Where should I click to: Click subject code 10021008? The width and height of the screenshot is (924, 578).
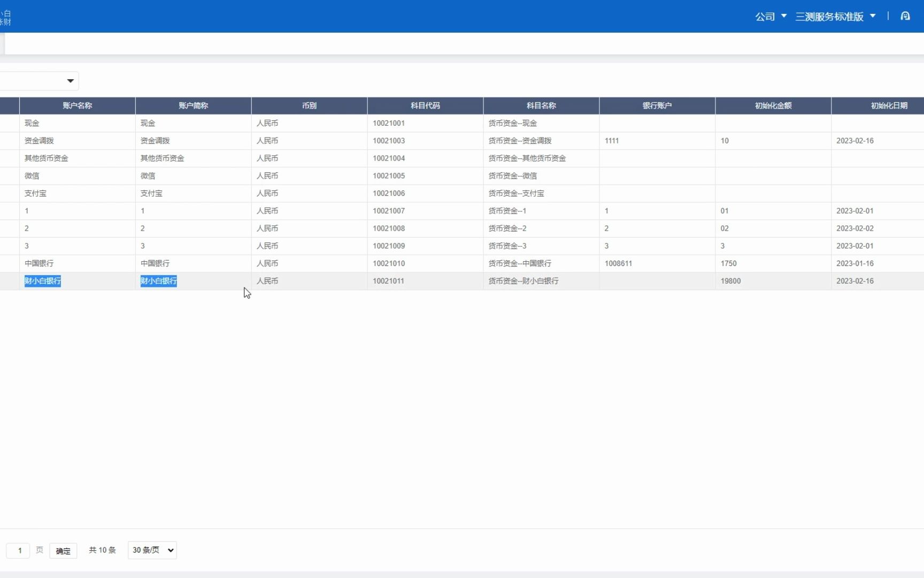click(389, 229)
